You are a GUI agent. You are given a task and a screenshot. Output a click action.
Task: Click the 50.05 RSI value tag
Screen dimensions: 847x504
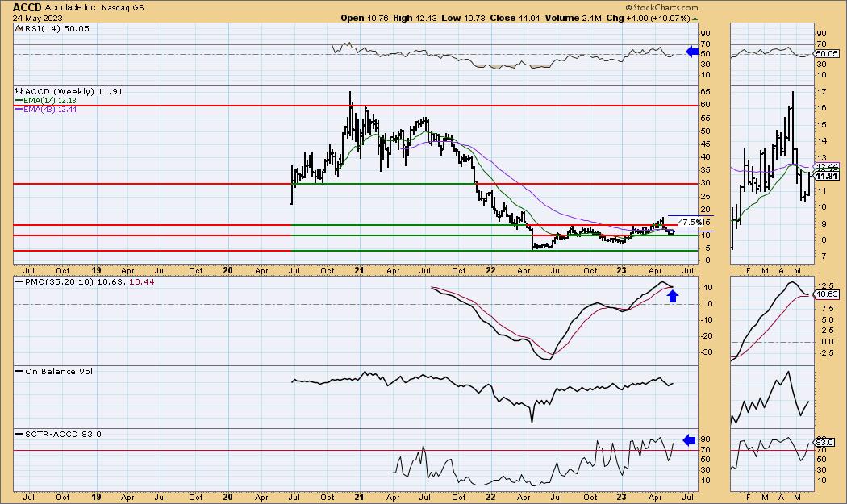pyautogui.click(x=827, y=53)
